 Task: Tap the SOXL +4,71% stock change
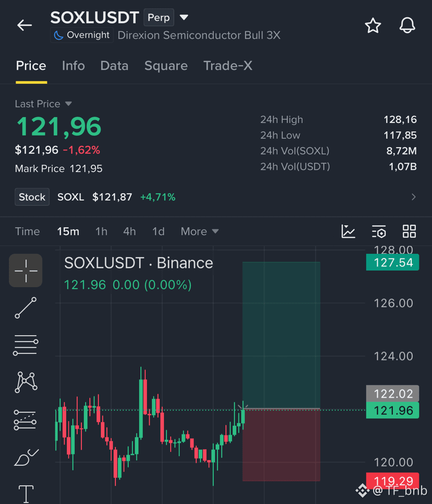tap(158, 196)
